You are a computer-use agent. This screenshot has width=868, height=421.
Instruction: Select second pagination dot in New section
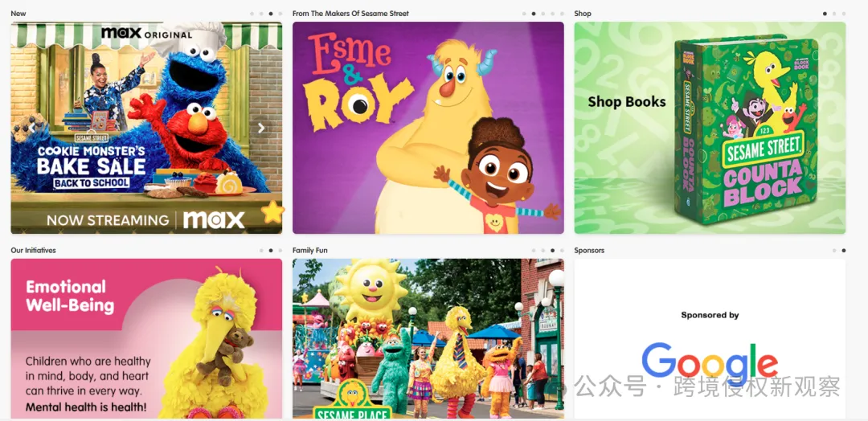coord(261,14)
